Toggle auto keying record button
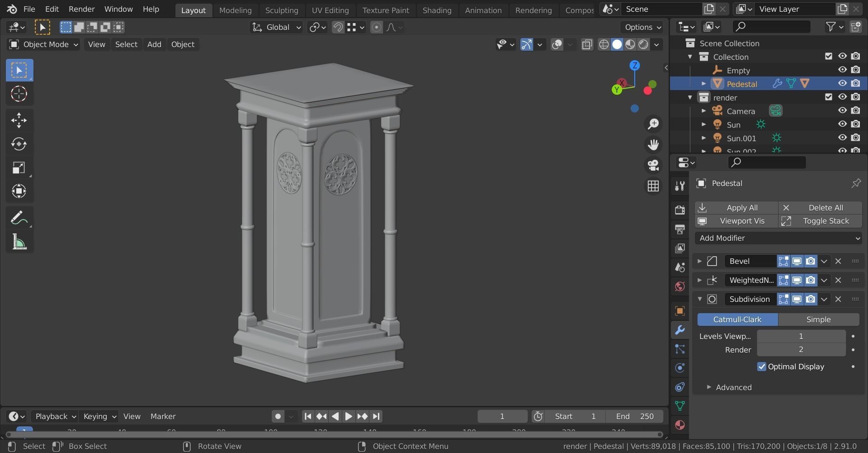 point(278,416)
